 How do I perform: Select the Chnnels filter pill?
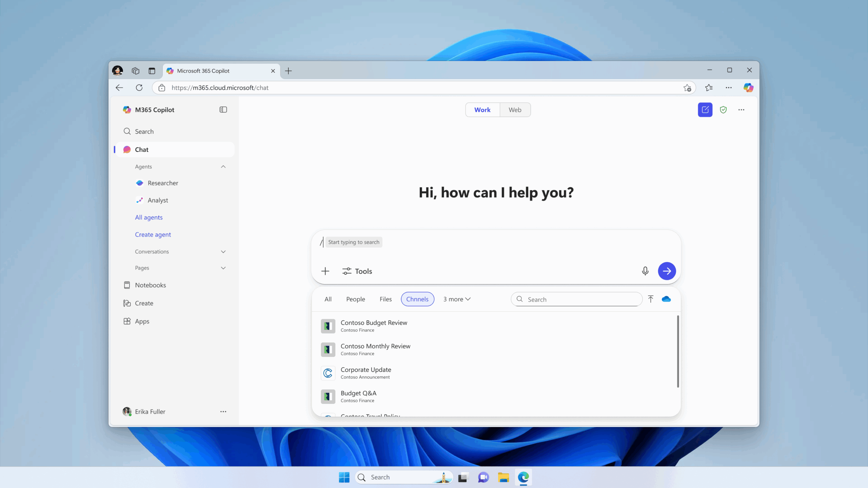[x=417, y=299]
